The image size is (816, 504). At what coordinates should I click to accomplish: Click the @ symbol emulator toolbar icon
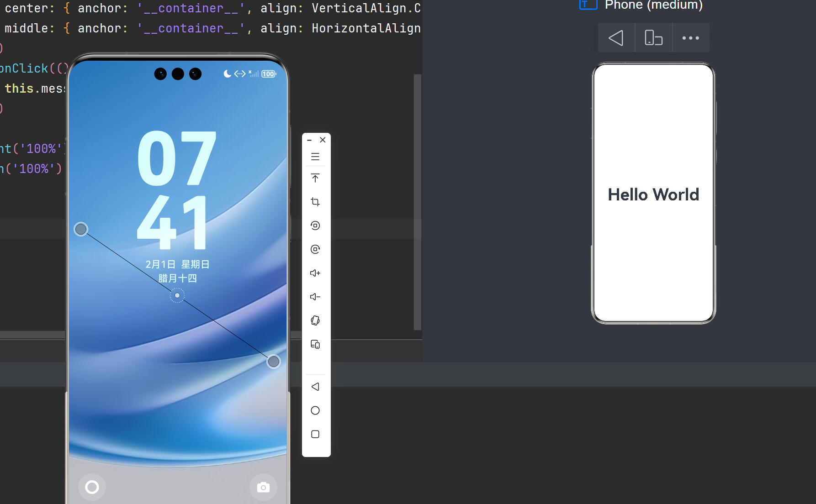[x=315, y=249]
